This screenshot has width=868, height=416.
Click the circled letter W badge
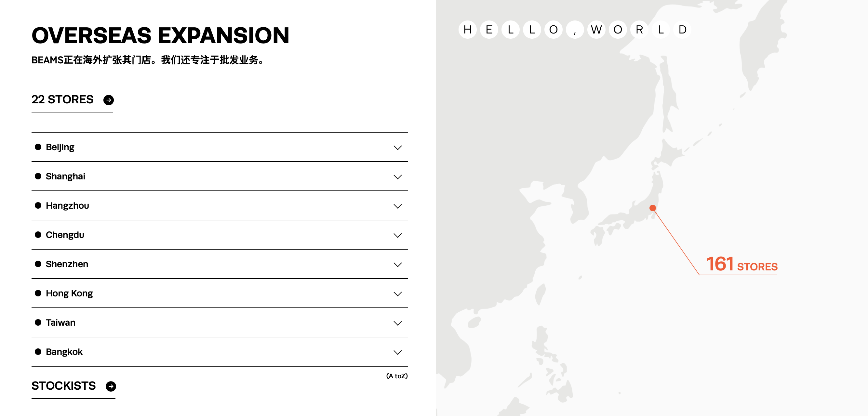[596, 30]
